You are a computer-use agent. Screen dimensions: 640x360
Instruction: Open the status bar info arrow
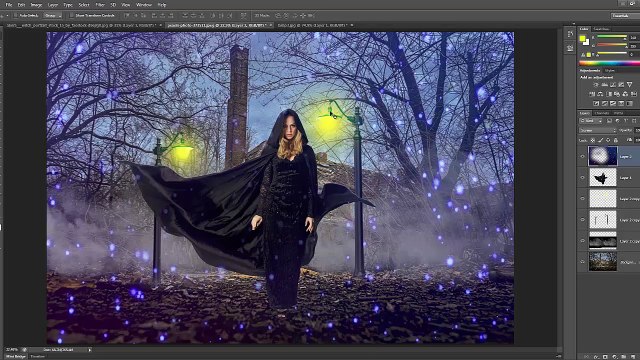(90, 350)
